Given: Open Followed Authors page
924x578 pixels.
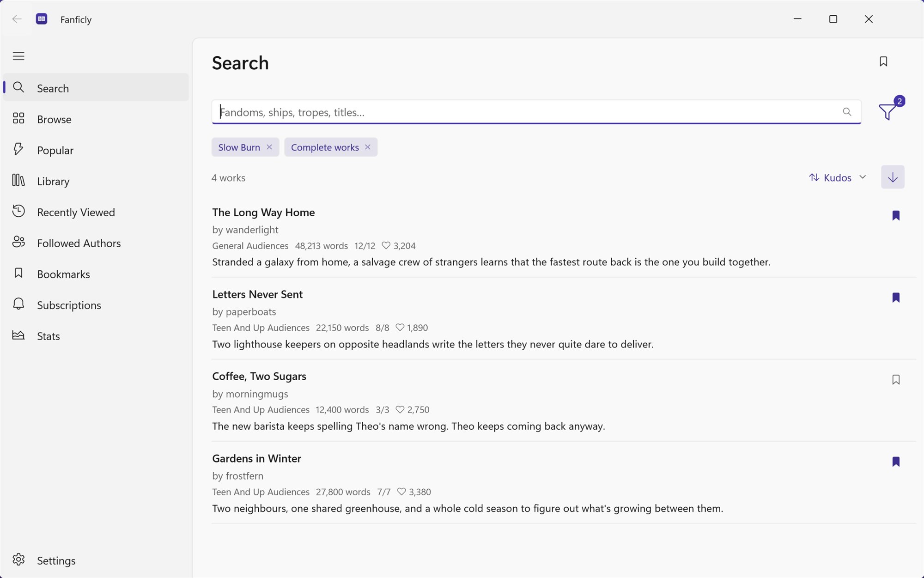Looking at the screenshot, I should click(x=96, y=243).
